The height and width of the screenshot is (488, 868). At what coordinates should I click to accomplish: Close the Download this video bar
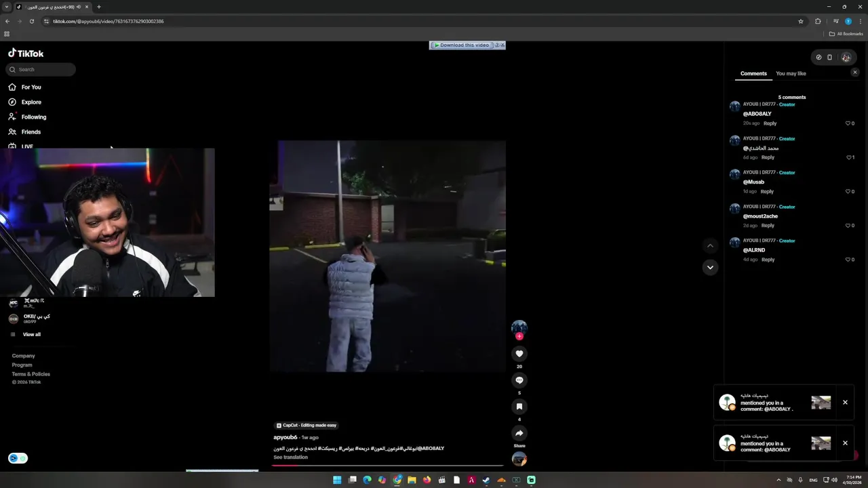pyautogui.click(x=502, y=45)
